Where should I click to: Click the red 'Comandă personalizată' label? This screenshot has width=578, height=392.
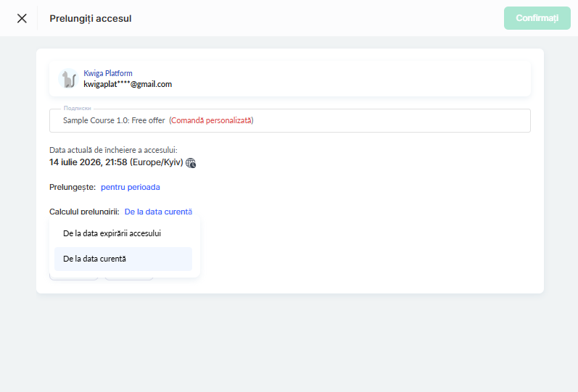(x=212, y=120)
